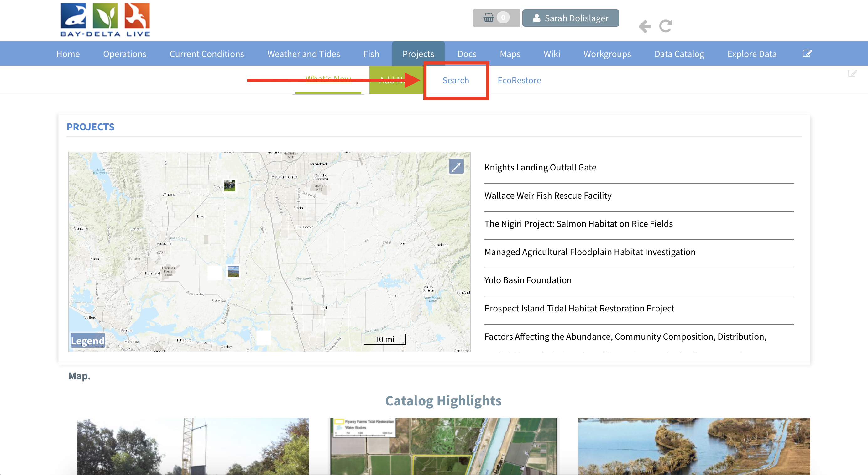This screenshot has height=475, width=868.
Task: Open Knights Landing Outfall Gate project
Action: [540, 167]
